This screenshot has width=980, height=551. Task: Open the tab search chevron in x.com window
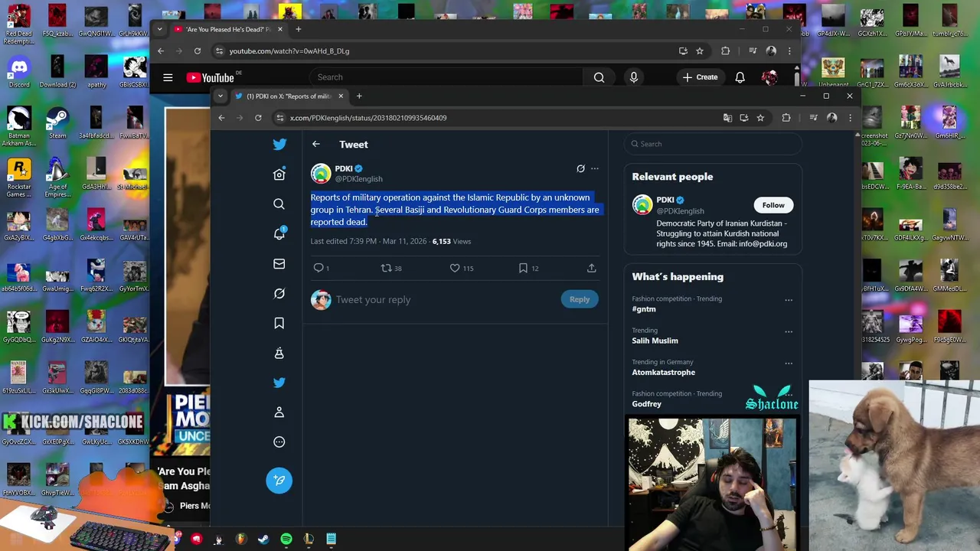click(x=220, y=96)
